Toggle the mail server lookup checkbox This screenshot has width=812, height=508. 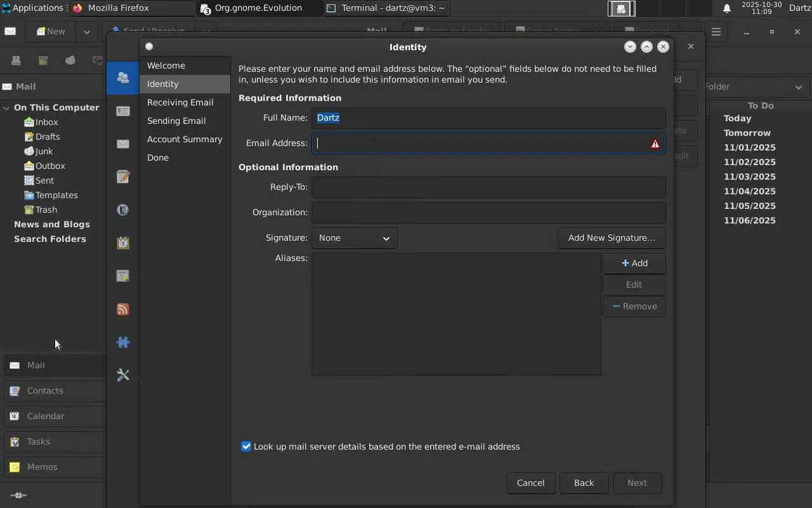pos(246,446)
